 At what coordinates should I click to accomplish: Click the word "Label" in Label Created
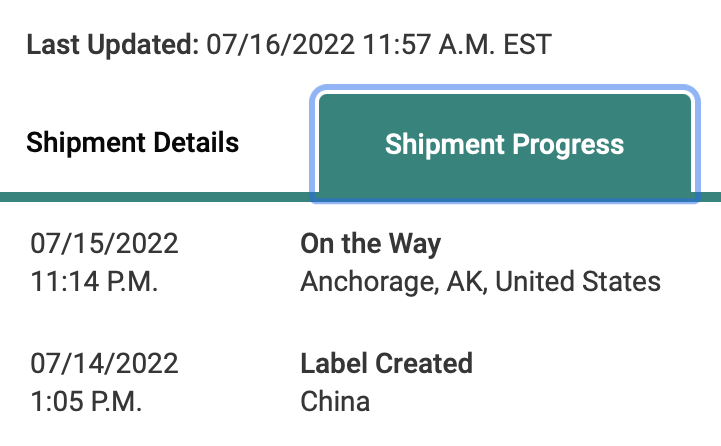tap(335, 362)
